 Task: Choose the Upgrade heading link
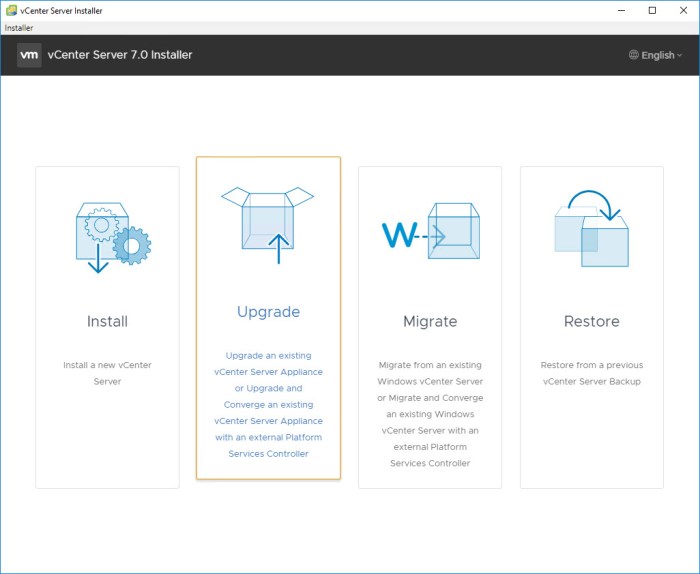click(268, 312)
